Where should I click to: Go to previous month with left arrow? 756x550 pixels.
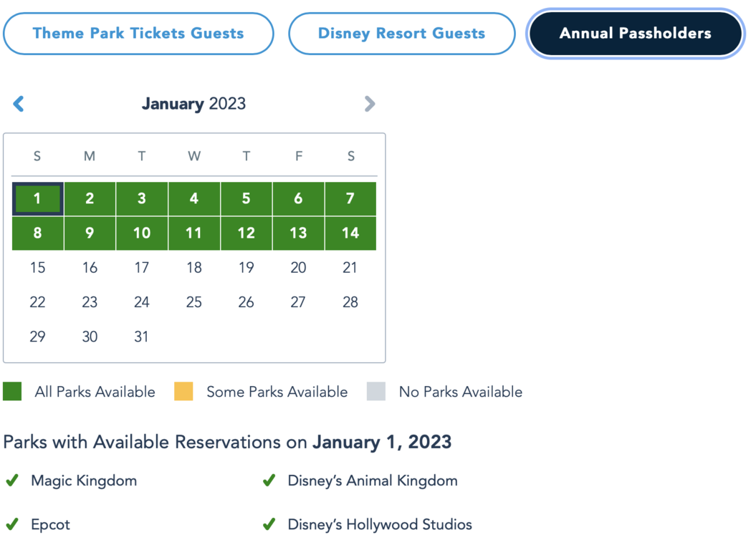(x=19, y=104)
